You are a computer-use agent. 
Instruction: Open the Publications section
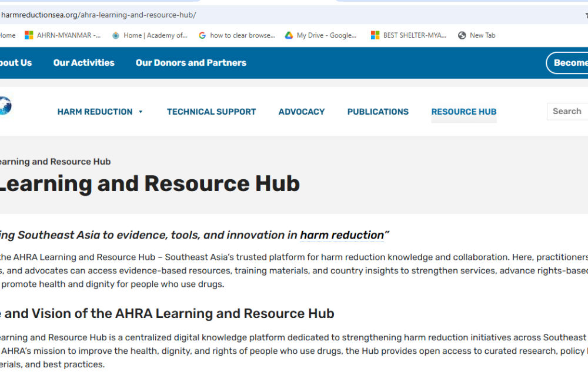point(377,112)
